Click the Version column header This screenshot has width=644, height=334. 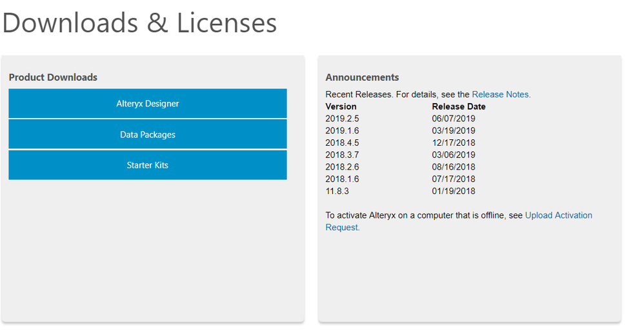pos(341,106)
